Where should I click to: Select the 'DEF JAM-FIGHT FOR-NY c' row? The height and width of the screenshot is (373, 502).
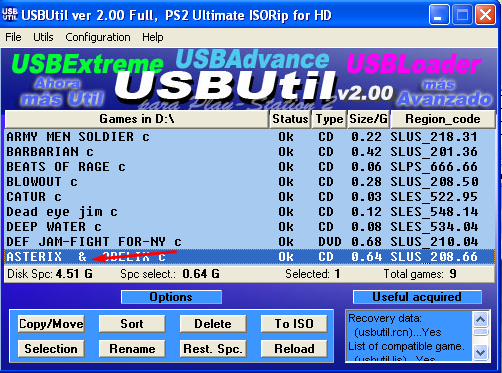[250, 242]
